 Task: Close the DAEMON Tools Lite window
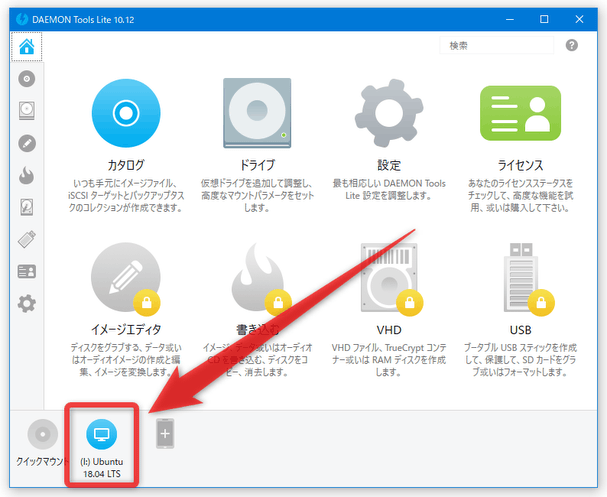579,19
